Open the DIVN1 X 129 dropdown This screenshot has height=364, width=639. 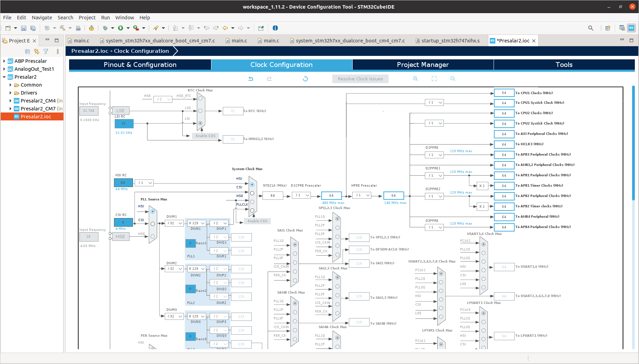(x=197, y=223)
